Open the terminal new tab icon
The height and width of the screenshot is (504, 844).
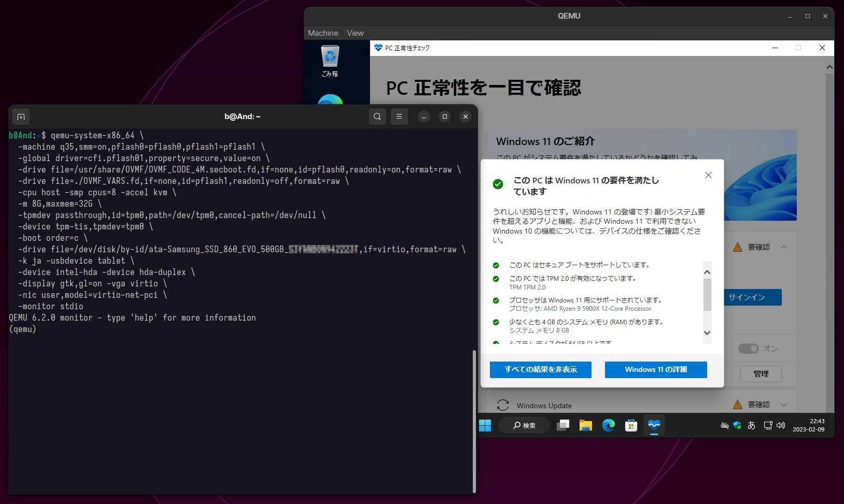coord(21,117)
